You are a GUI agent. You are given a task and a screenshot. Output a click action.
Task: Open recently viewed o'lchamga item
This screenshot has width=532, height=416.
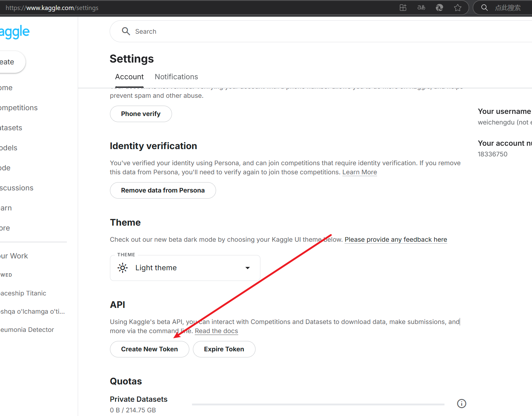32,312
